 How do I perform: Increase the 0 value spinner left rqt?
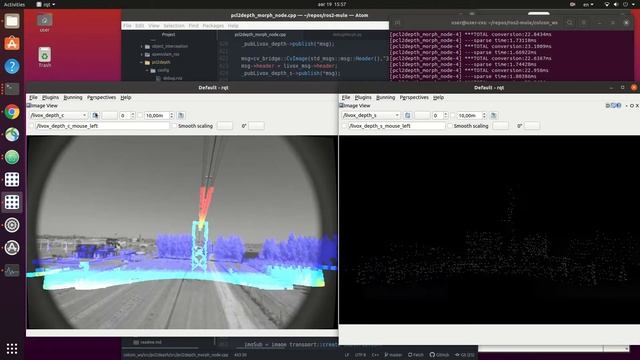point(133,114)
